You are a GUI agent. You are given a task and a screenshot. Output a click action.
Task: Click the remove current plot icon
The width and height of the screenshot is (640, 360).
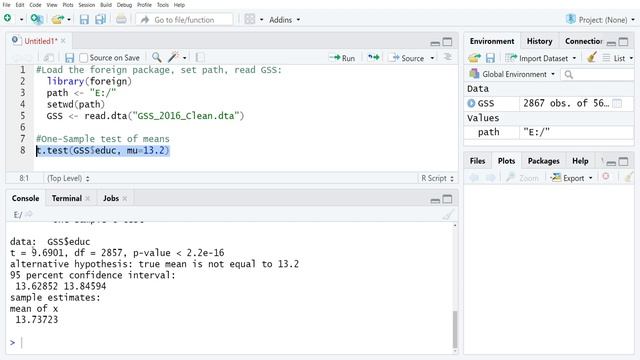point(606,176)
